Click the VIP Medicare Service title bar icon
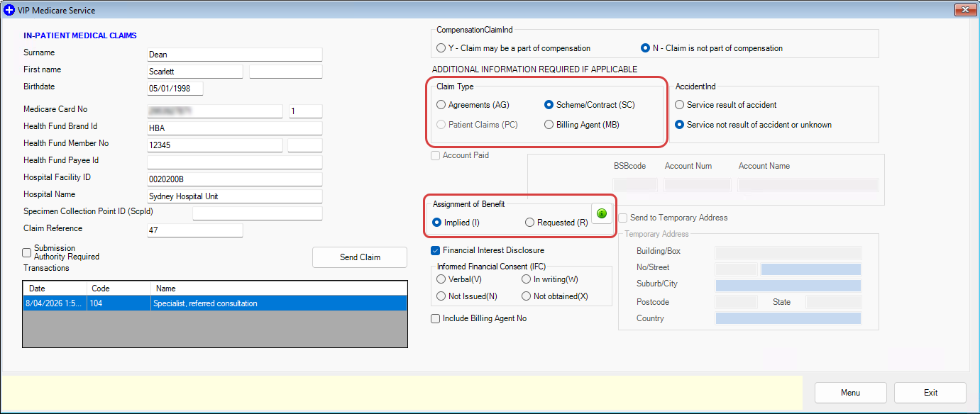The height and width of the screenshot is (414, 980). [x=9, y=11]
